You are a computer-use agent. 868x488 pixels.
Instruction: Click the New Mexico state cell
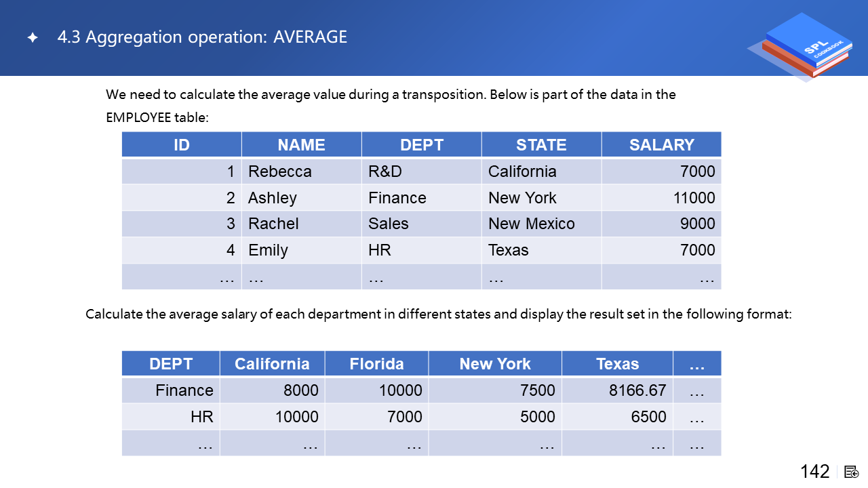[532, 224]
